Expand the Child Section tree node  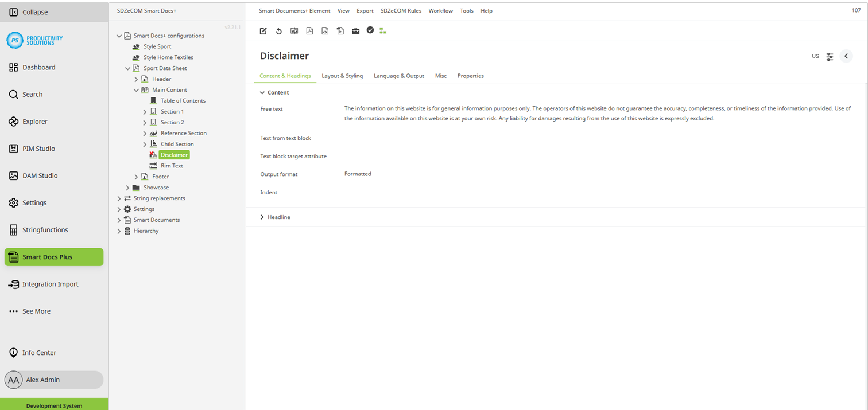(x=145, y=145)
